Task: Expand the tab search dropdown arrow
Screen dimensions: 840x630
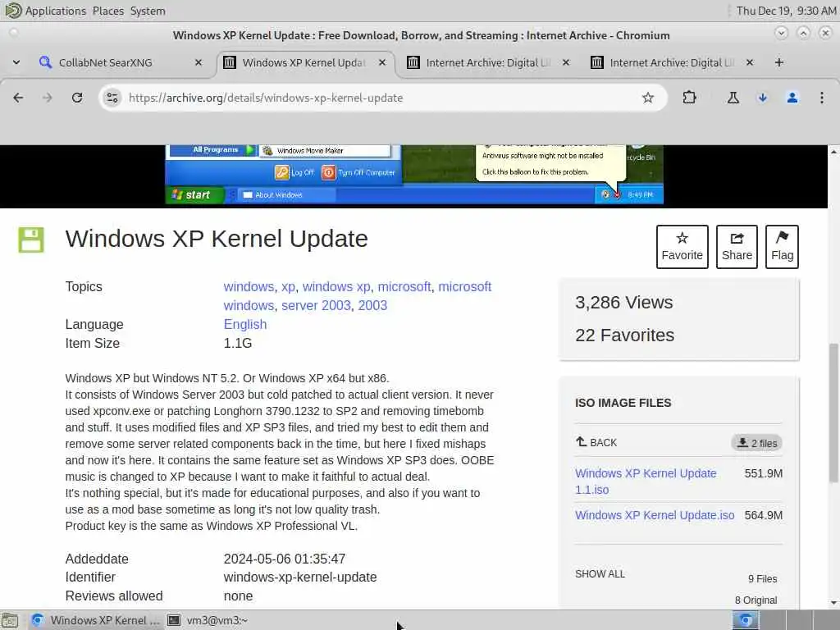Action: (16, 62)
